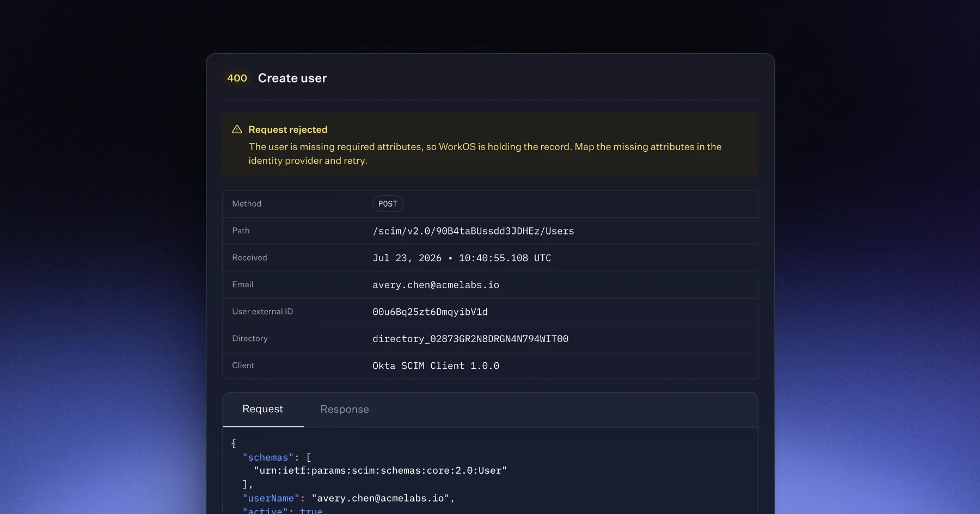Viewport: 980px width, 514px height.
Task: Click the Request rejected alert title
Action: 288,129
